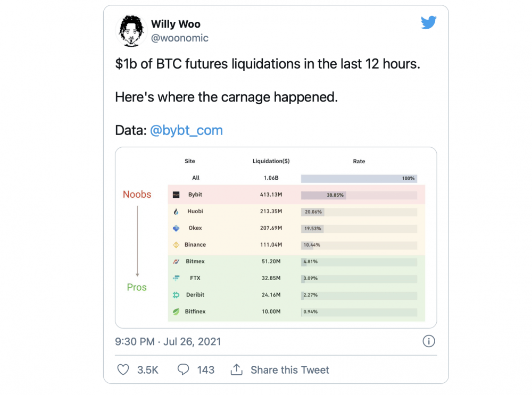Click the Huobi flame logo

point(176,212)
